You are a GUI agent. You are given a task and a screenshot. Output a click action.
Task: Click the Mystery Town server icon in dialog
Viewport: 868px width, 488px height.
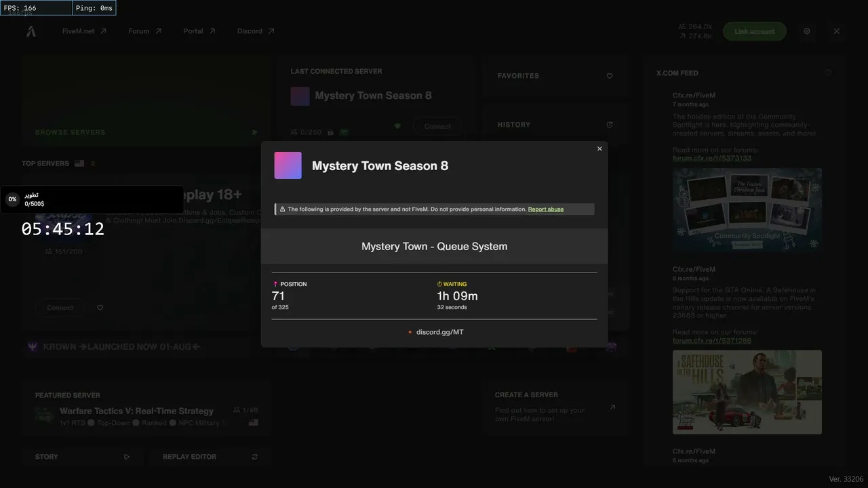tap(288, 165)
